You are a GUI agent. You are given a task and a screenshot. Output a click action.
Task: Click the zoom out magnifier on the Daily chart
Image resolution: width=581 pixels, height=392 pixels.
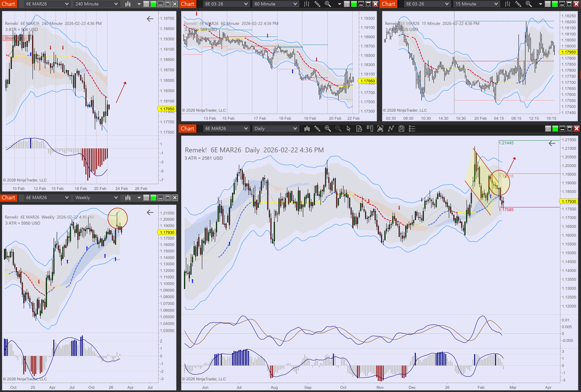[338, 129]
